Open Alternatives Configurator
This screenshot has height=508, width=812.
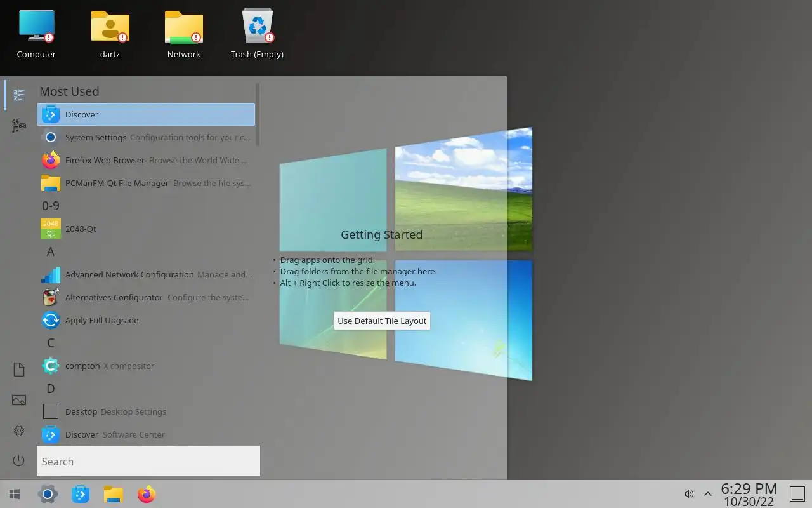(x=146, y=297)
